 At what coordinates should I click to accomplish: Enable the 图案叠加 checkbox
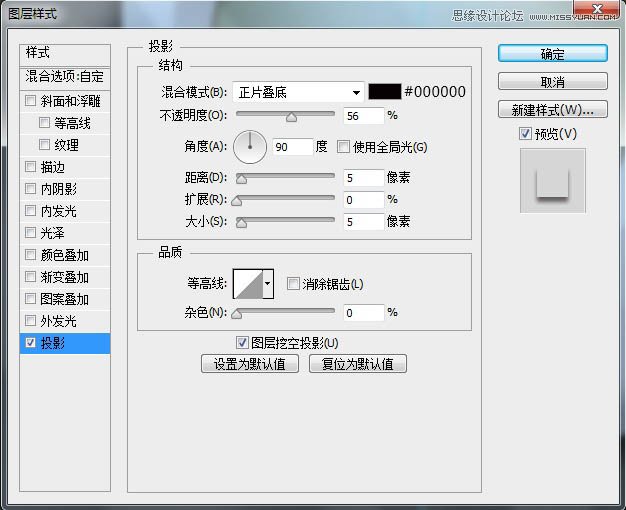[30, 298]
